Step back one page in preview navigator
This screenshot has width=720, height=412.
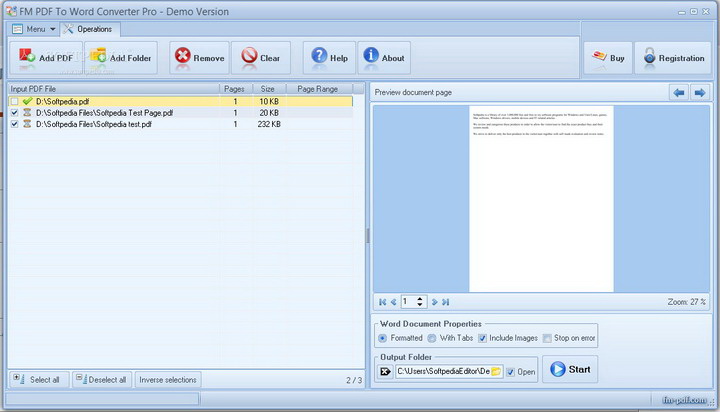pos(394,302)
